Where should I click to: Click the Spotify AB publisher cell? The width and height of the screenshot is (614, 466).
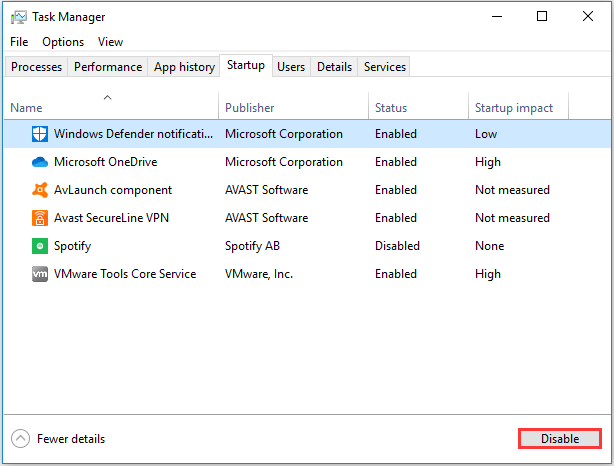[x=252, y=246]
